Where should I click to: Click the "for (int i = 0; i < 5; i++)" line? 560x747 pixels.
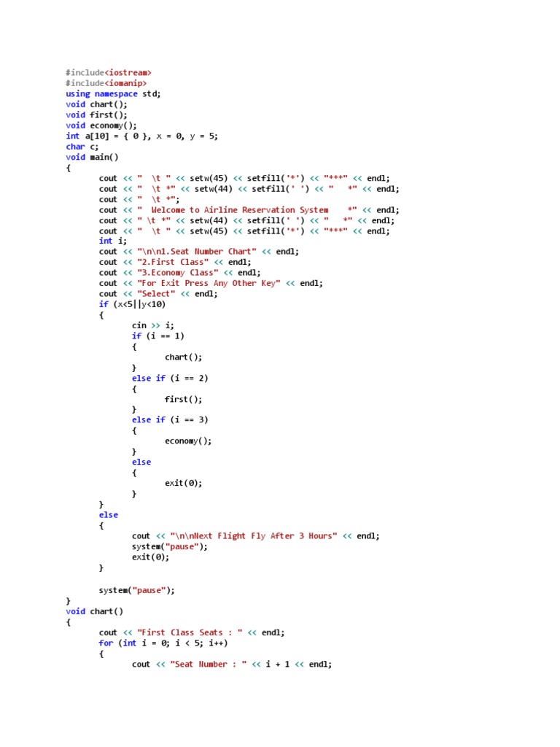click(163, 643)
